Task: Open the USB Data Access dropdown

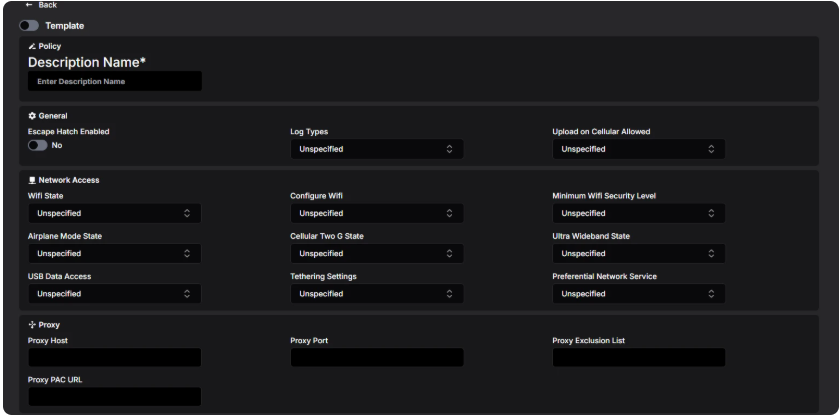Action: (x=115, y=294)
